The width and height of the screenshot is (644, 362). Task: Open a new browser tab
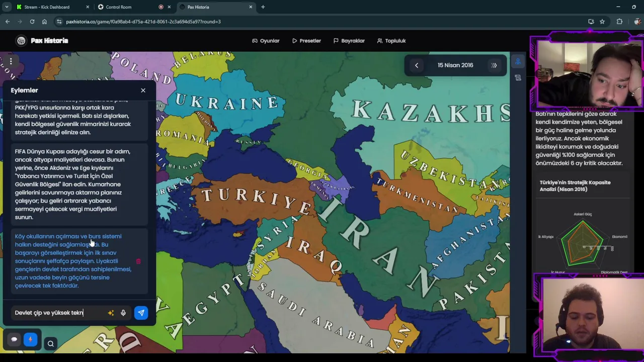[x=263, y=7]
